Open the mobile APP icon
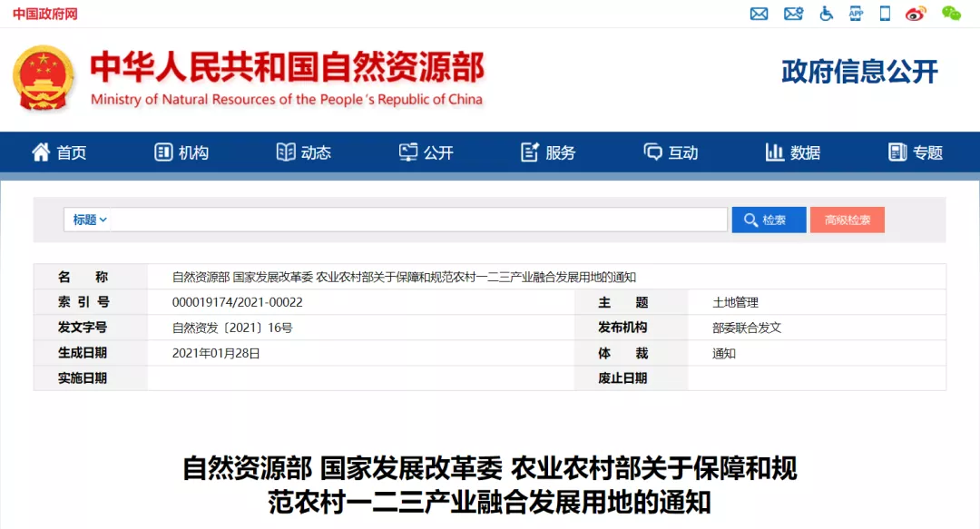 click(856, 14)
